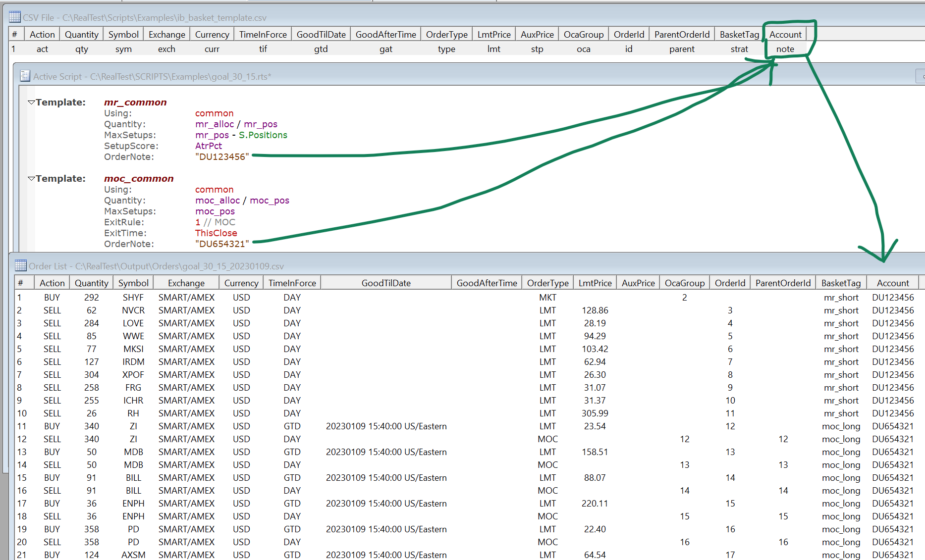925x560 pixels.
Task: Click the GoodTilDate header in Order List
Action: (x=386, y=283)
